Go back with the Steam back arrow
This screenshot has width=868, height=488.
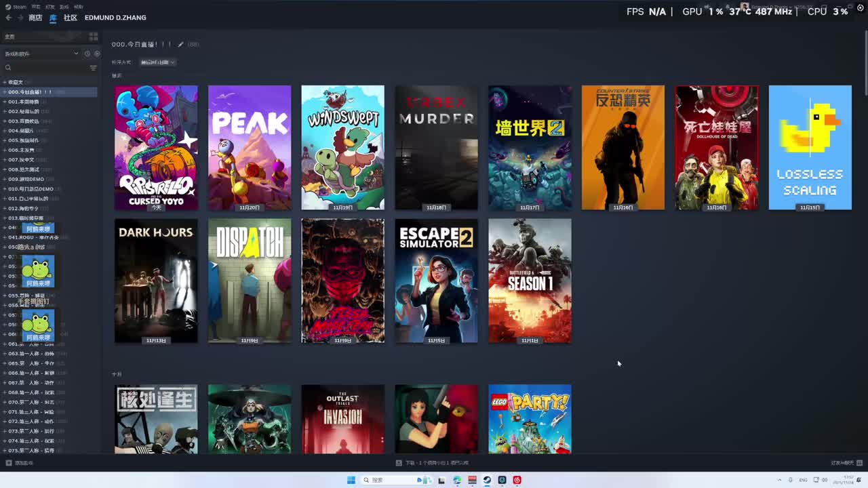click(8, 18)
